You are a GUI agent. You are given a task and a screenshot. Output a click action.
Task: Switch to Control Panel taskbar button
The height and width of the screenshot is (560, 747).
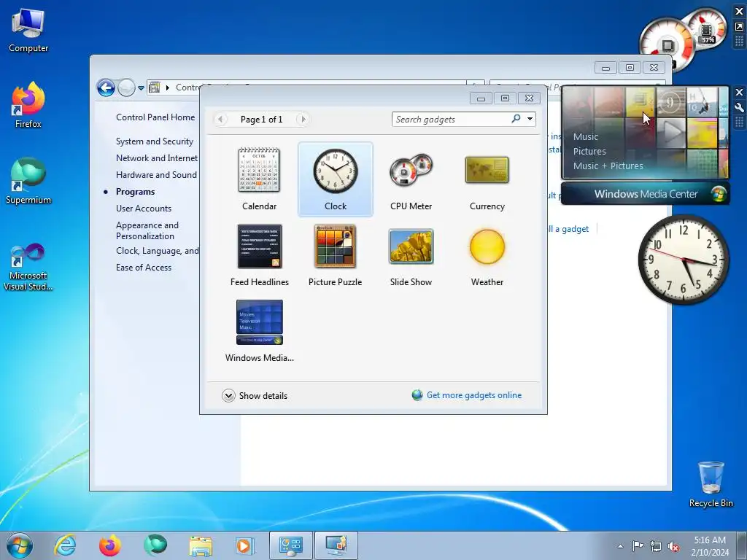(x=290, y=545)
